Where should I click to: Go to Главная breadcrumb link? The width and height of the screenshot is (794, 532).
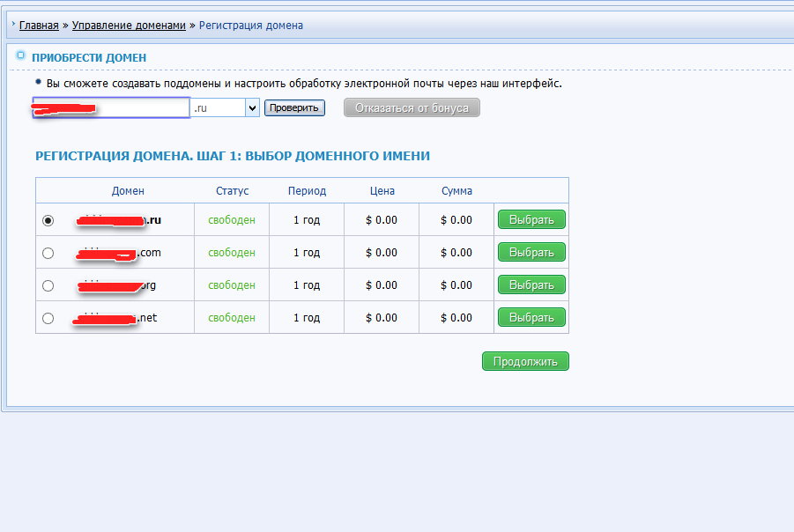pyautogui.click(x=39, y=26)
